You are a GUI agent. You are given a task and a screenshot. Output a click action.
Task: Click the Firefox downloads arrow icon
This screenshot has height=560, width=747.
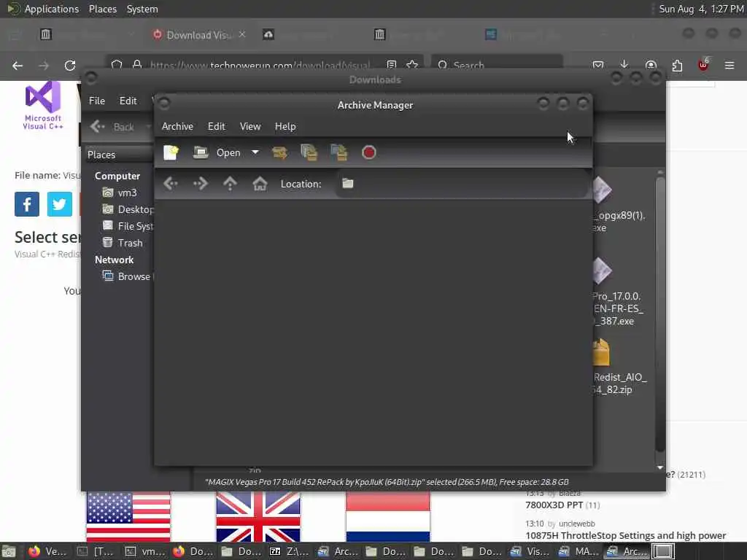click(x=624, y=65)
